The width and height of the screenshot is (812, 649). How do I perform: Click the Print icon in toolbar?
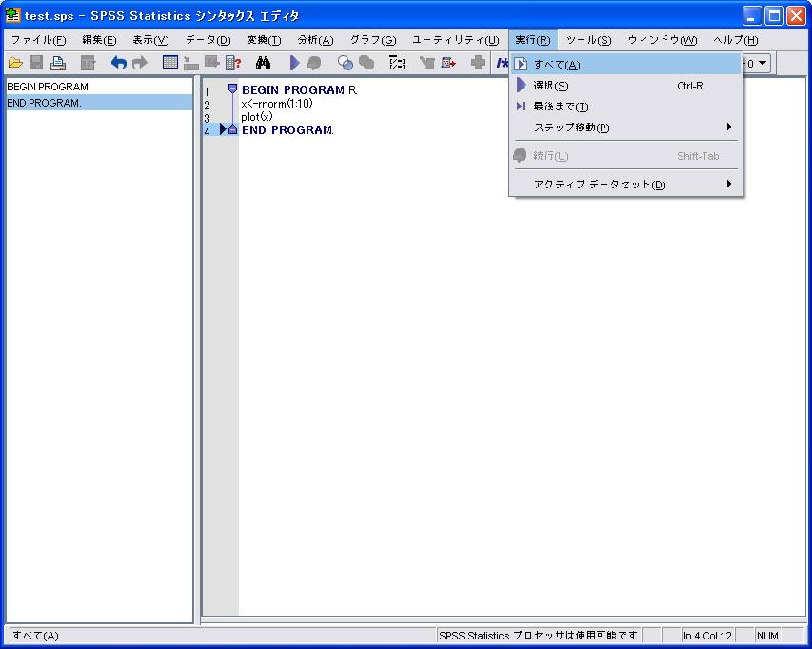coord(58,63)
